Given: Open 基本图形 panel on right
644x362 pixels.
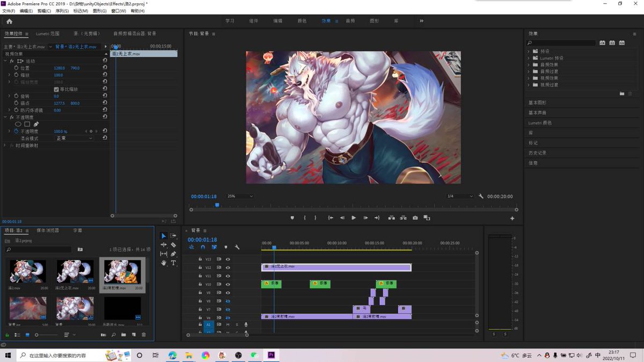Looking at the screenshot, I should click(538, 102).
